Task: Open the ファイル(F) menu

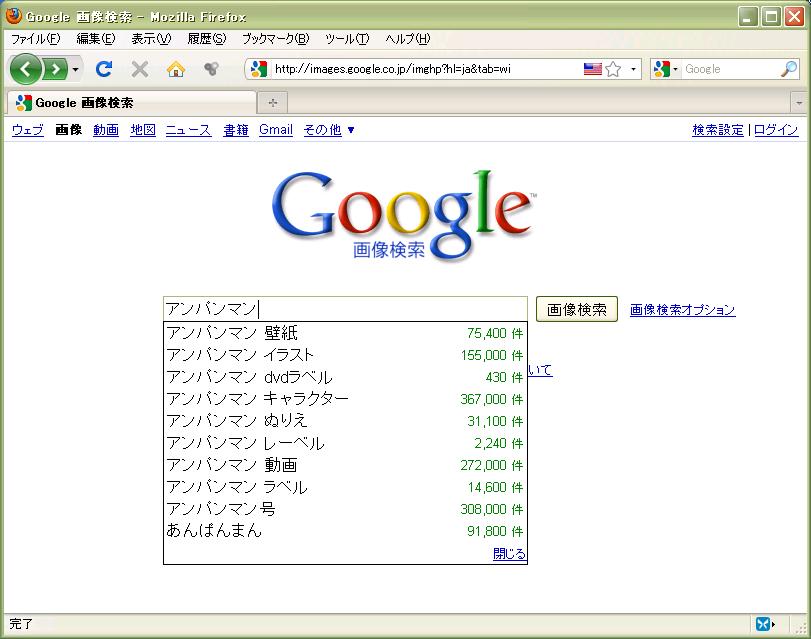Action: pyautogui.click(x=36, y=39)
